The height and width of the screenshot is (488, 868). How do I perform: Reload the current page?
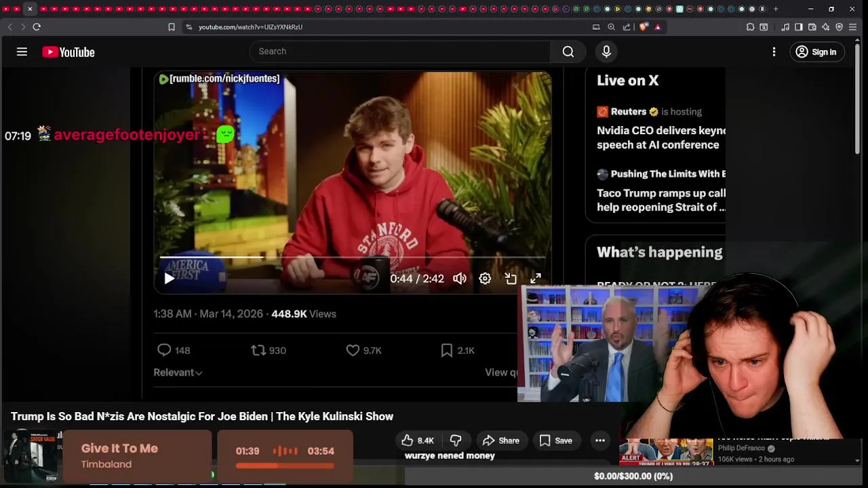pos(37,27)
